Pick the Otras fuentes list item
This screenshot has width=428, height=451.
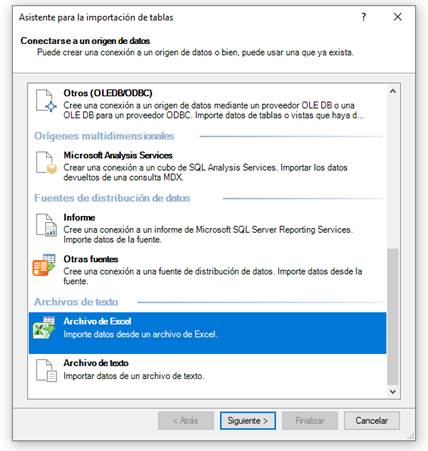point(207,270)
